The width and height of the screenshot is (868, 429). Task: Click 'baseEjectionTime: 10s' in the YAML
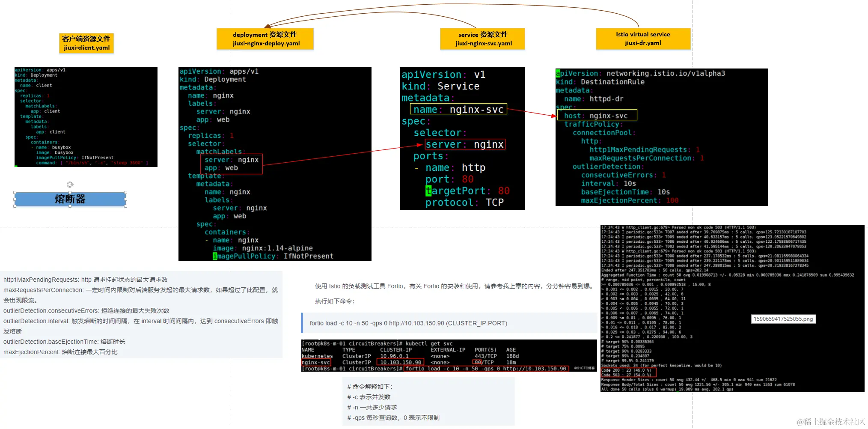625,192
